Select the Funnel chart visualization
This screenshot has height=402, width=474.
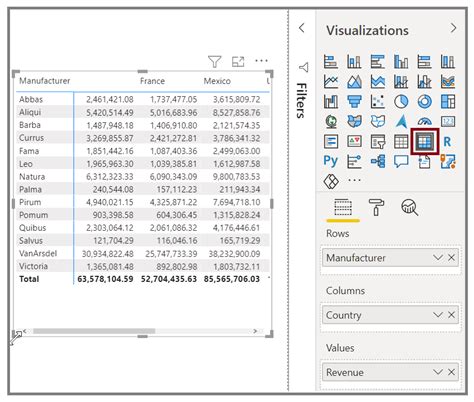(x=354, y=102)
